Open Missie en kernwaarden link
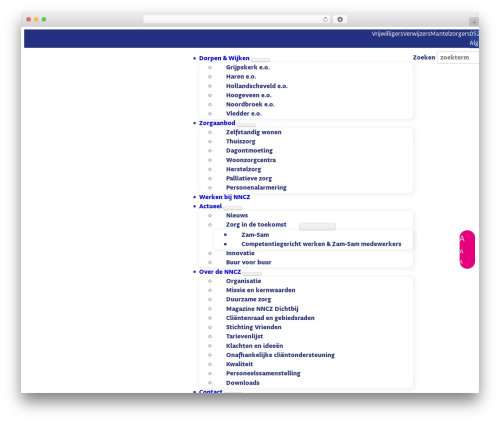The width and height of the screenshot is (500, 423). [x=261, y=290]
